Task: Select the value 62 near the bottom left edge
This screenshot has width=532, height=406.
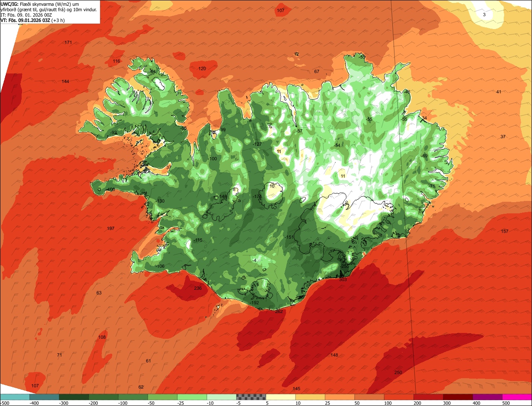Action: pos(141,387)
